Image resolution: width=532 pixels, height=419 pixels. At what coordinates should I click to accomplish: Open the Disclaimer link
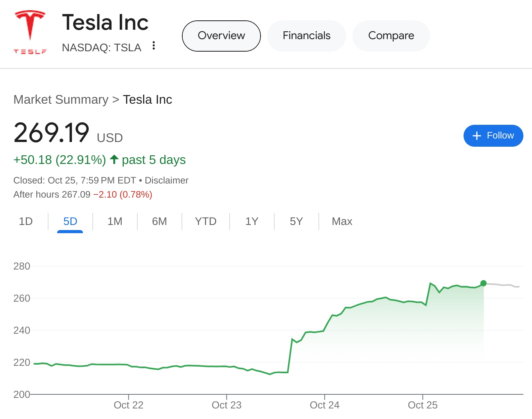coord(167,180)
